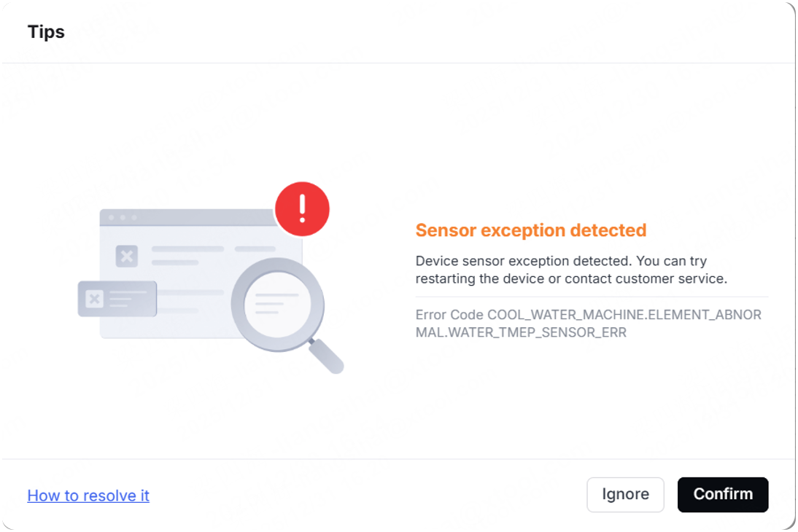Click the 'Tips' dialog title
Viewport: 798px width, 532px height.
click(x=46, y=31)
